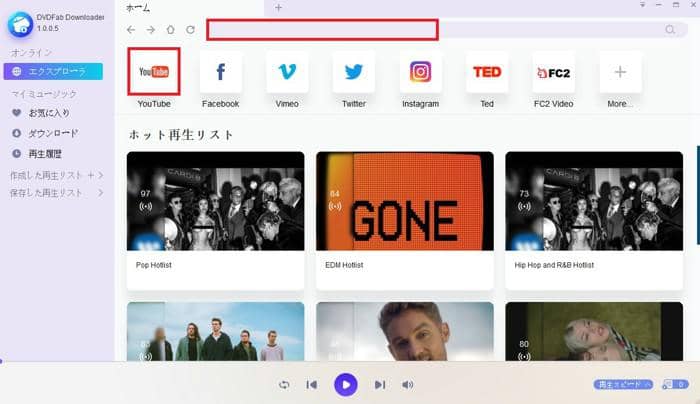
Task: Click the playback progress bar above the player
Action: [350, 362]
